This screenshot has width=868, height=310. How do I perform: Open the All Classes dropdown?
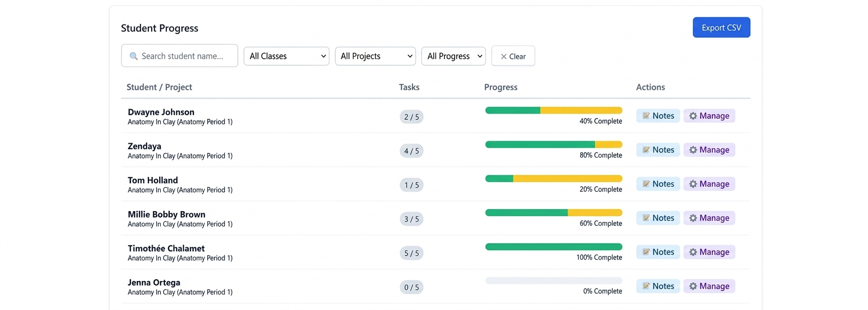[286, 56]
